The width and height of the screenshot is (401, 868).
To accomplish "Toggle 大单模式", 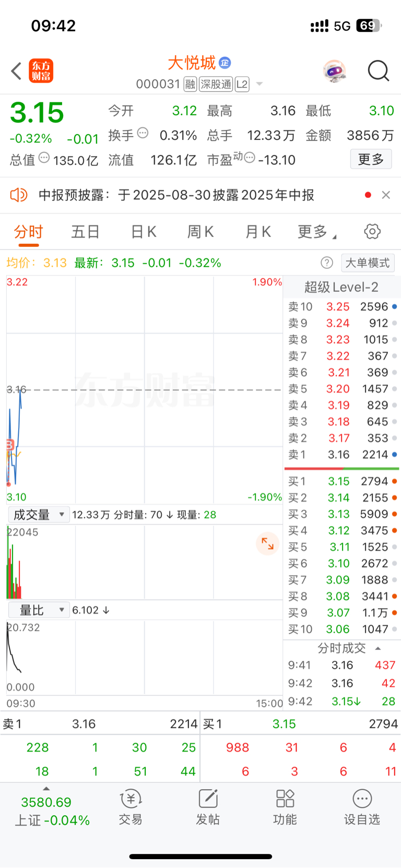I will point(368,263).
